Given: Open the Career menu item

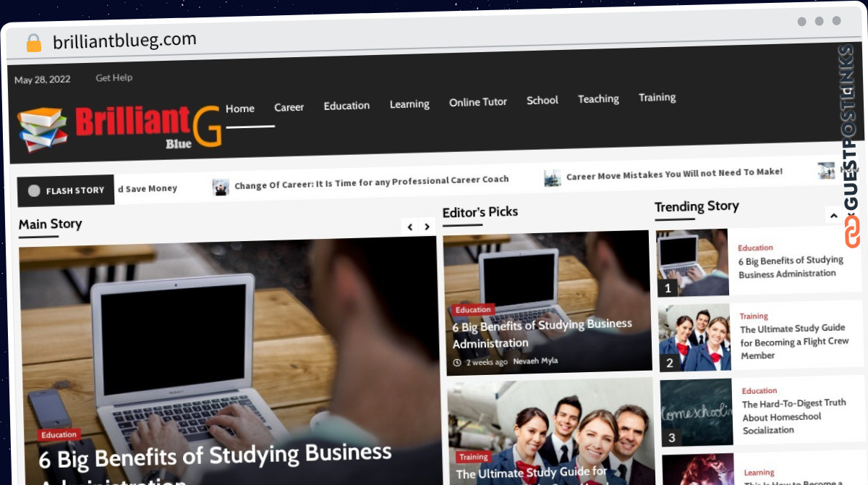Looking at the screenshot, I should point(289,107).
